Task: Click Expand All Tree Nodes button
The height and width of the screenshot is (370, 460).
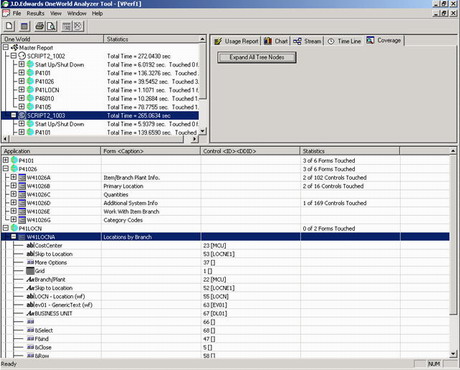Action: tap(257, 57)
